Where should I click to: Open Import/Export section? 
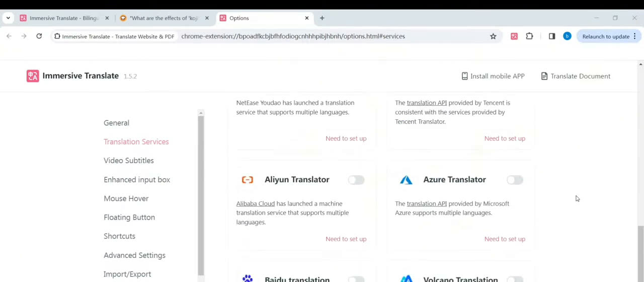click(x=127, y=274)
